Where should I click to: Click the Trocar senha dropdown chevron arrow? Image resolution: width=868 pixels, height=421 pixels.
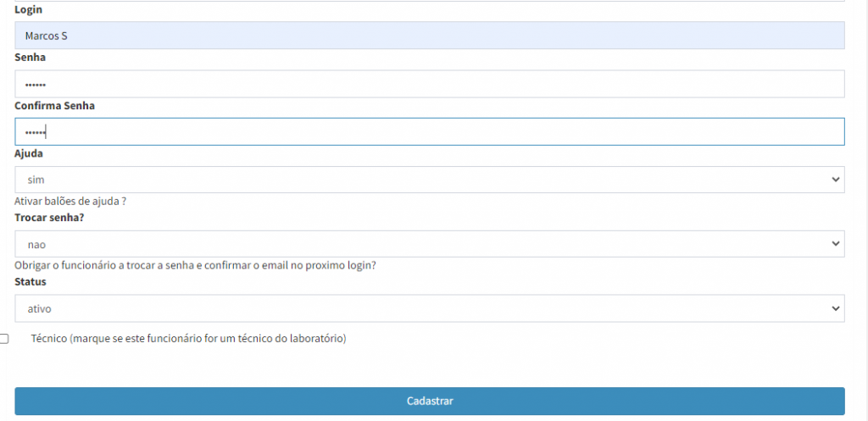click(836, 244)
